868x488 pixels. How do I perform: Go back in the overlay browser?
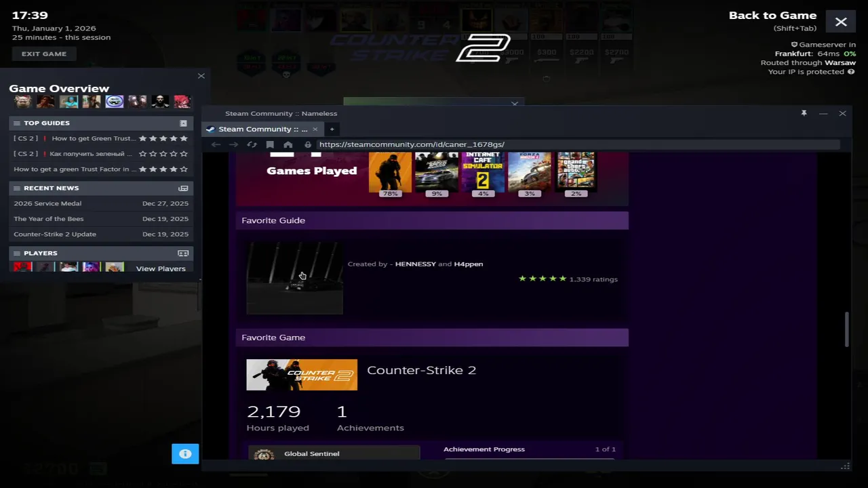(216, 144)
